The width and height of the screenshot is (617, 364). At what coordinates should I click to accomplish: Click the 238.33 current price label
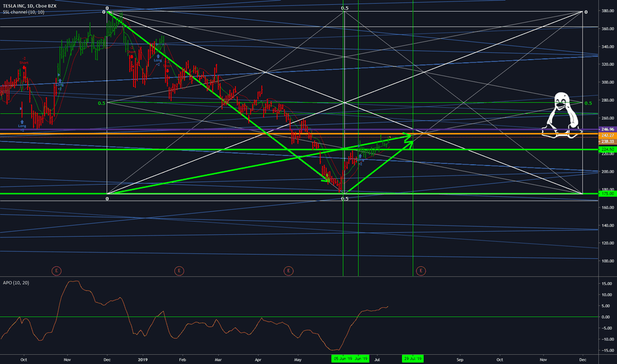click(x=608, y=141)
